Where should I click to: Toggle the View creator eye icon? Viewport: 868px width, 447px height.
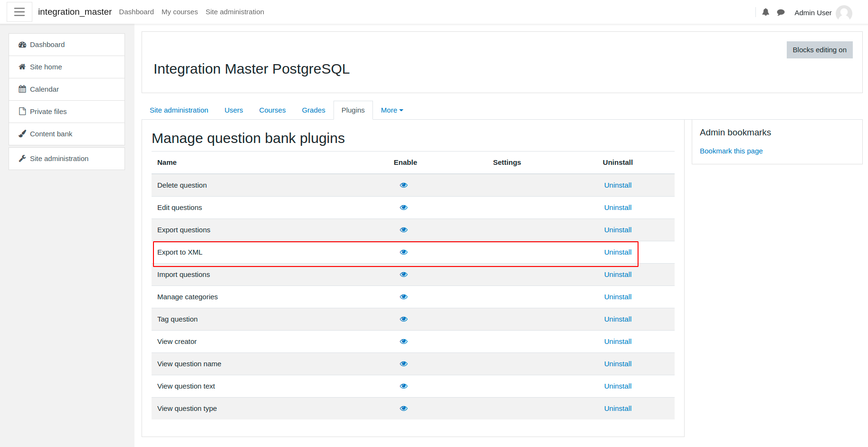pyautogui.click(x=404, y=342)
